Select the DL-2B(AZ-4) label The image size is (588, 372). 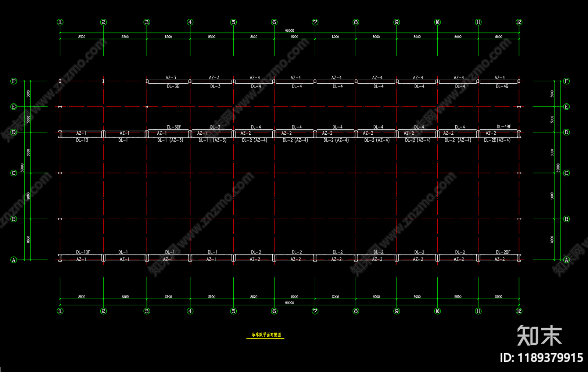pos(497,140)
